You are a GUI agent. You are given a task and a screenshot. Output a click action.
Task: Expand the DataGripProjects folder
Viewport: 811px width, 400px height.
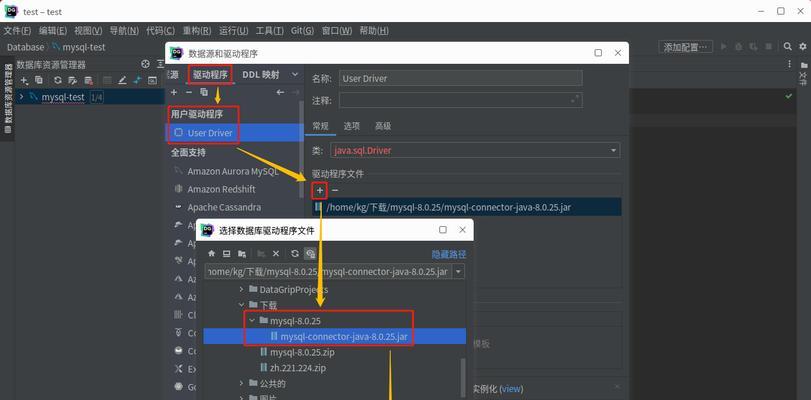pyautogui.click(x=242, y=289)
